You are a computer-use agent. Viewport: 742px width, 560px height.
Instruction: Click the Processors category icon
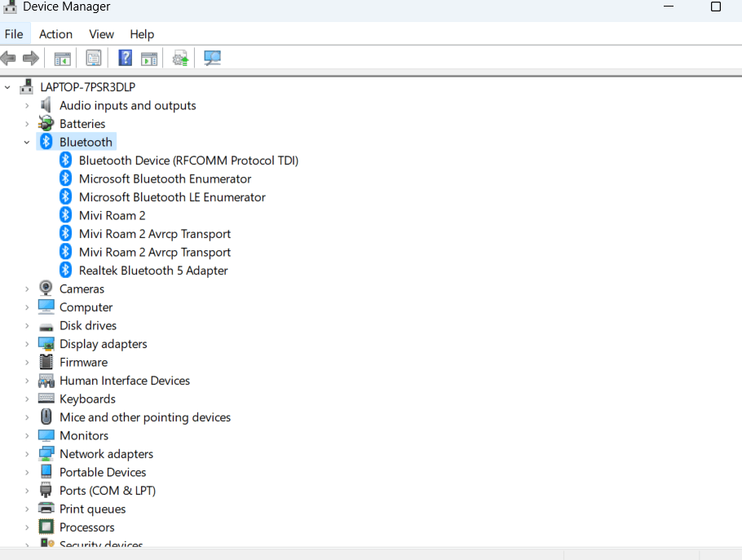coord(46,527)
